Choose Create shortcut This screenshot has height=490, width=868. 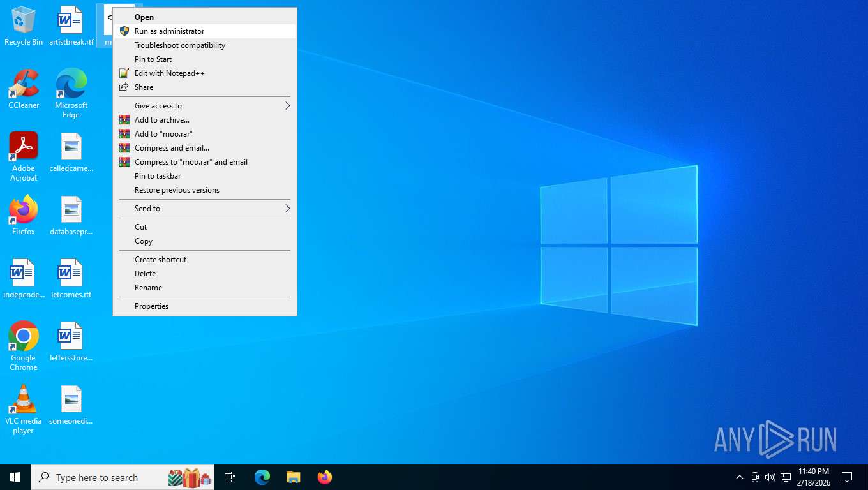pos(205,260)
